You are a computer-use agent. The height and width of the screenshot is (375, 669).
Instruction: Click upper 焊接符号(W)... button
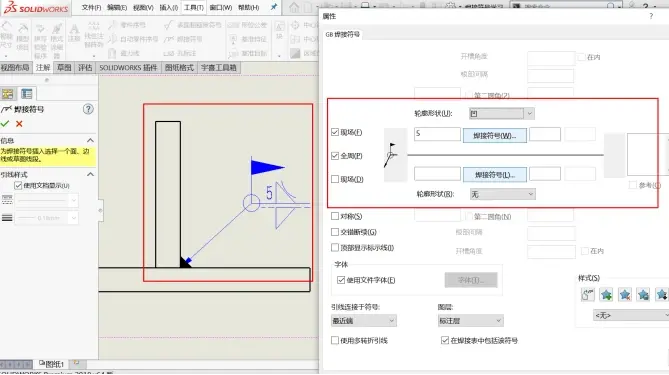point(495,136)
